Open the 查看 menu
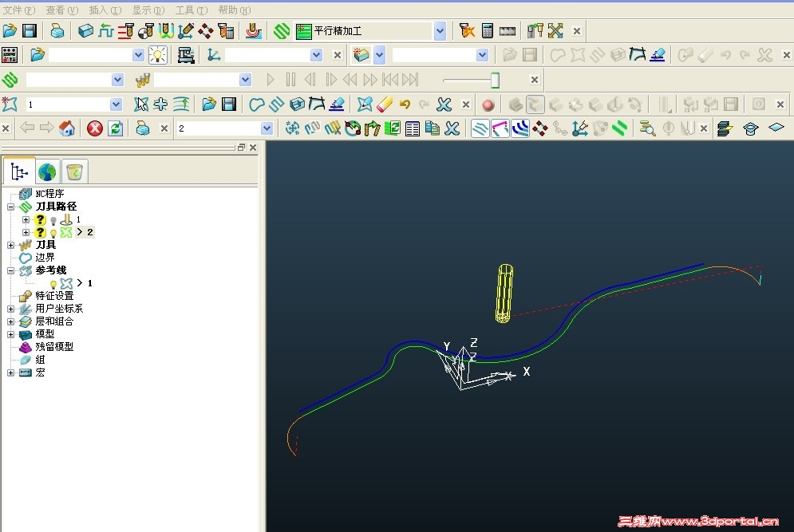The width and height of the screenshot is (794, 532). coord(61,10)
